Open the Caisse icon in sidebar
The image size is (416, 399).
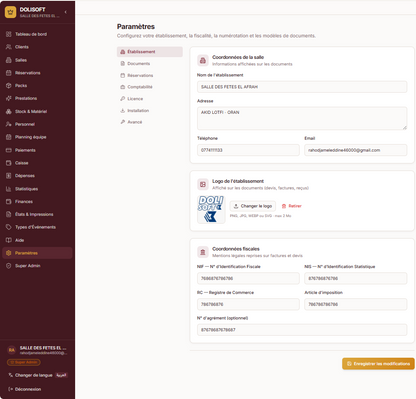point(9,163)
